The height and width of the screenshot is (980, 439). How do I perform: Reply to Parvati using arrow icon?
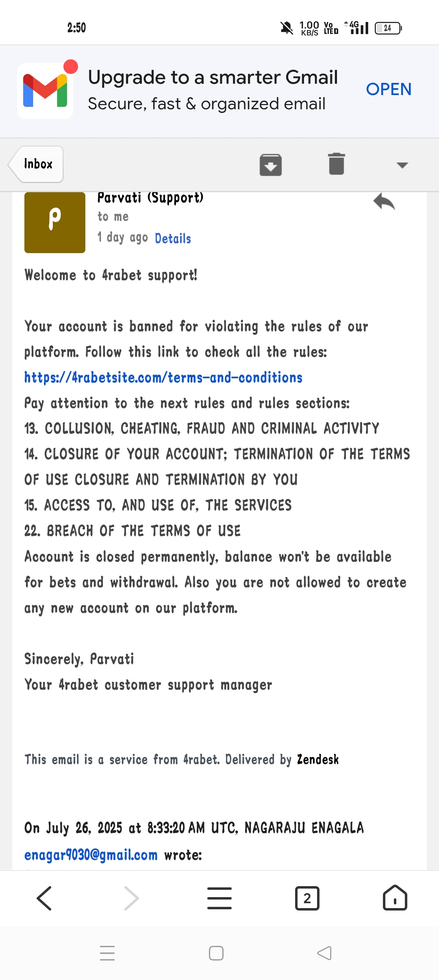point(384,202)
